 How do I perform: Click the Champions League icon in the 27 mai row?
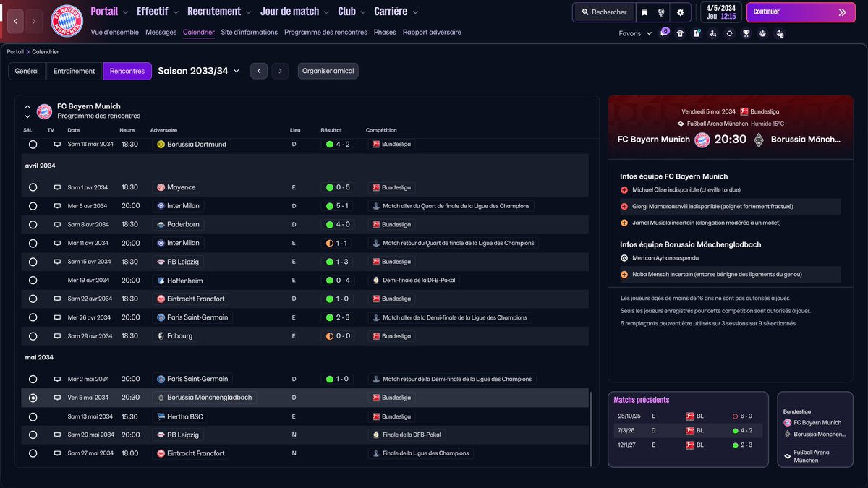point(376,453)
